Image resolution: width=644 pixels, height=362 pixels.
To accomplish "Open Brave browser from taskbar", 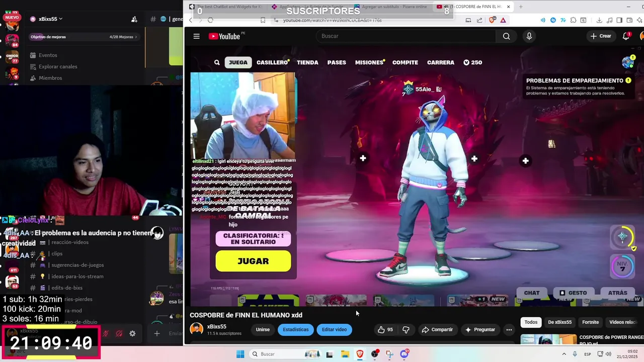I will point(360,354).
